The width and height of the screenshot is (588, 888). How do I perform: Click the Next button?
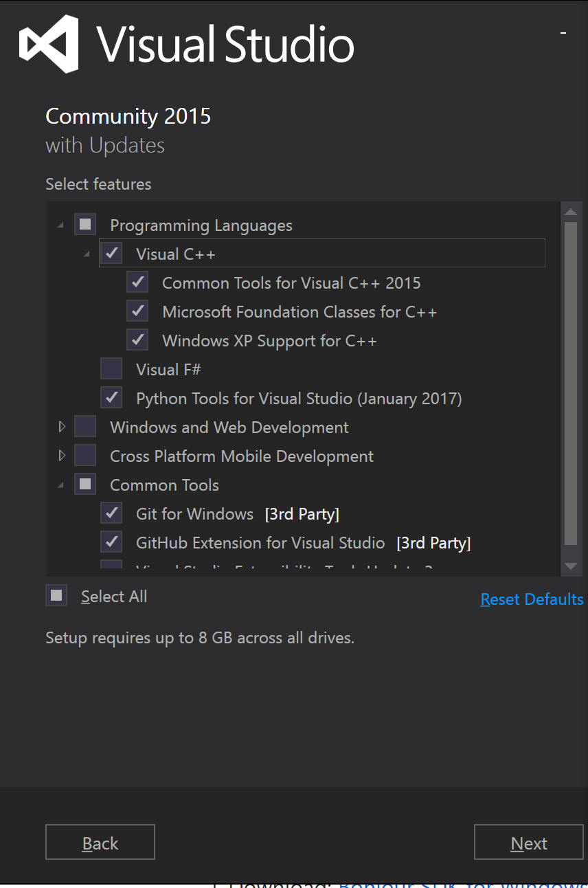(x=528, y=843)
